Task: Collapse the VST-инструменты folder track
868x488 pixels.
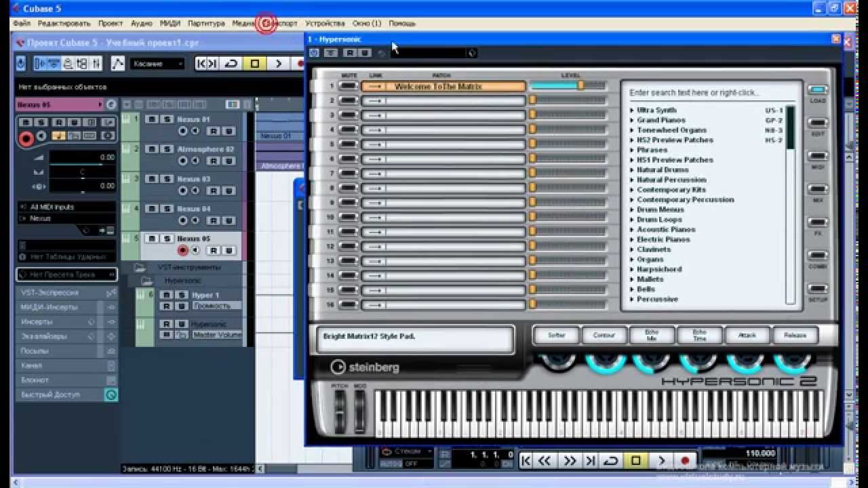Action: pos(140,268)
